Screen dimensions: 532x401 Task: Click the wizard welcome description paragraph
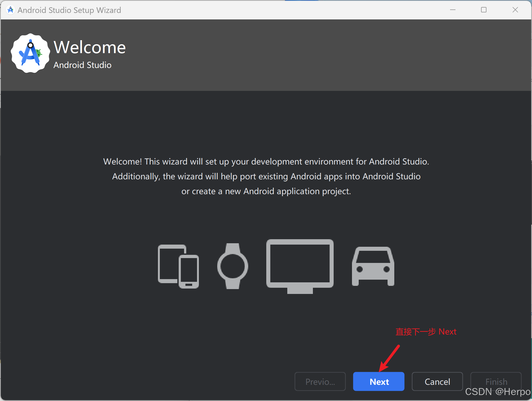[x=266, y=176]
